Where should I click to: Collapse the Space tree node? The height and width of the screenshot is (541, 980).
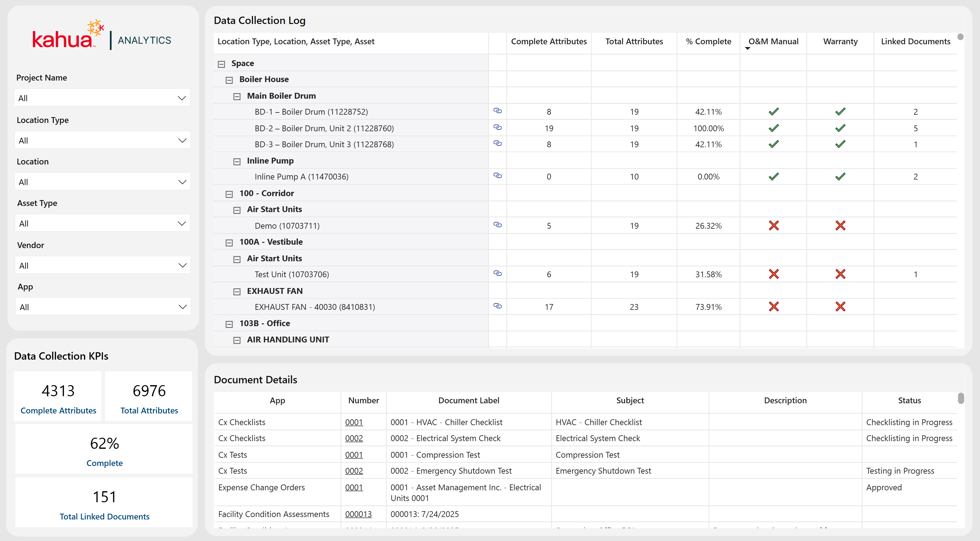221,64
